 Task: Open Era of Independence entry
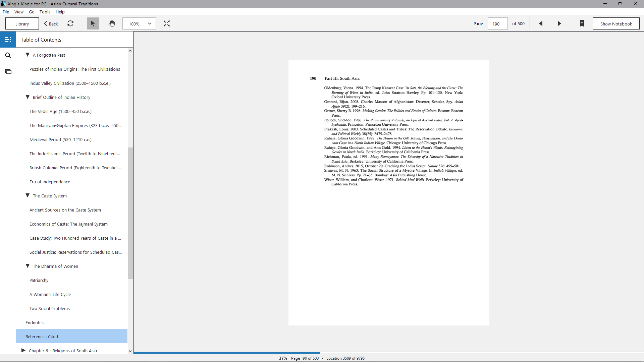pos(50,182)
